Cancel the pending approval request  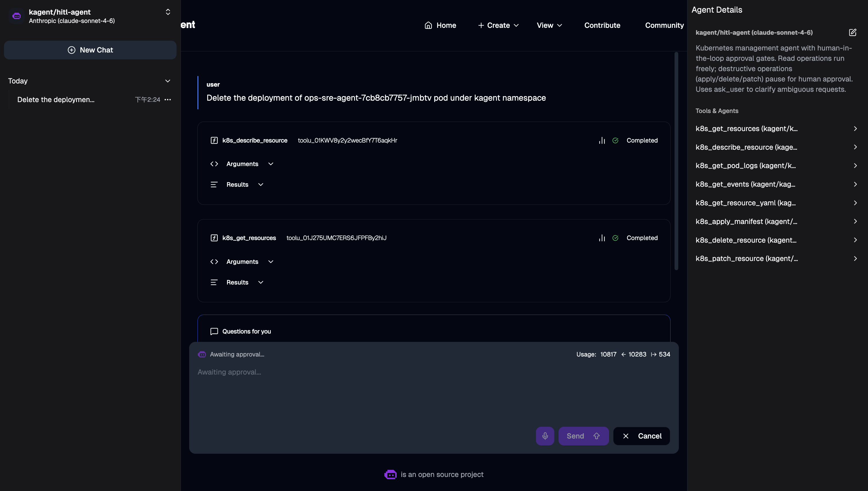pyautogui.click(x=641, y=436)
